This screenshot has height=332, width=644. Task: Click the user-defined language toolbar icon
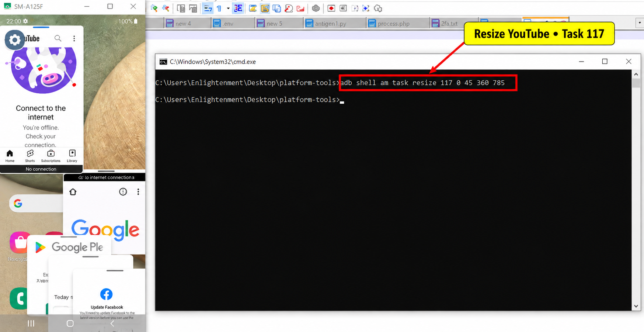coord(253,8)
